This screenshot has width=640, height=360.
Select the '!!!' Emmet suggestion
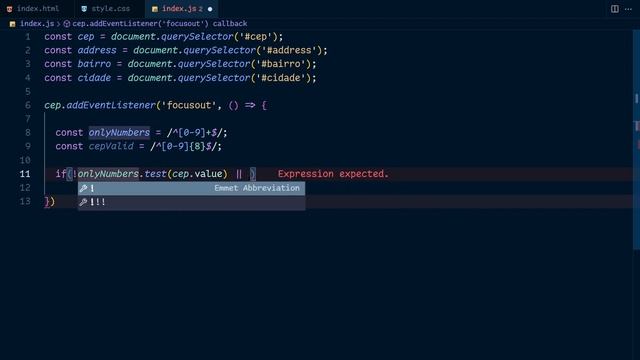coord(191,202)
